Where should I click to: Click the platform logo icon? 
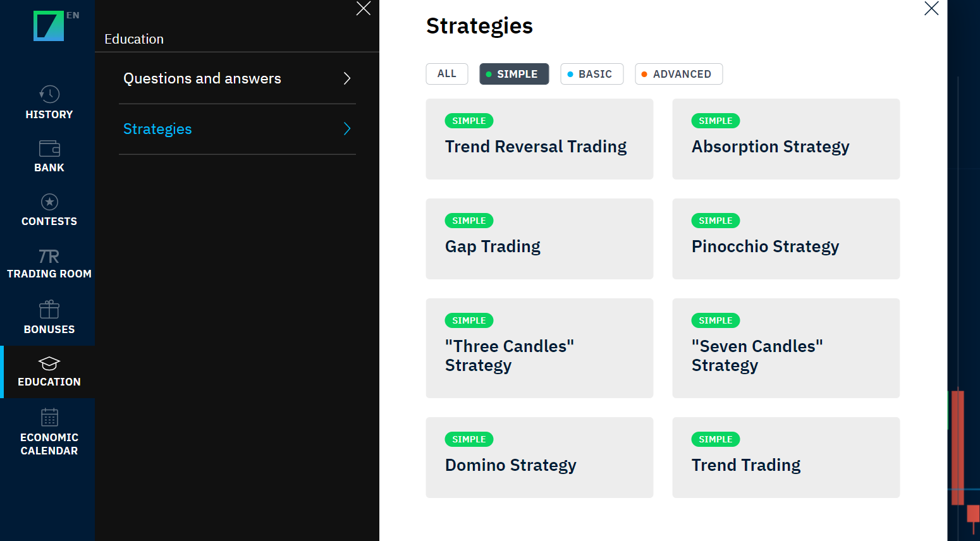point(48,27)
